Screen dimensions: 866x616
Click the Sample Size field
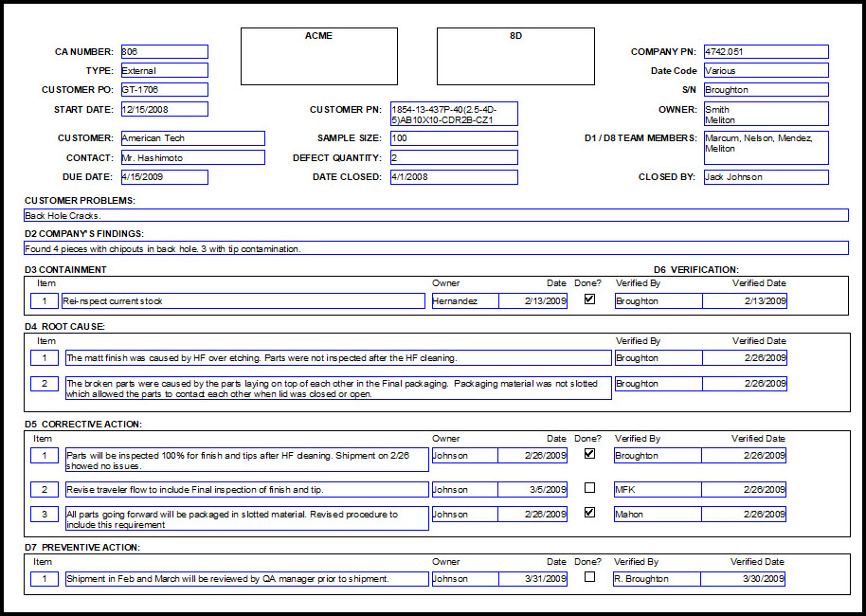[x=454, y=138]
